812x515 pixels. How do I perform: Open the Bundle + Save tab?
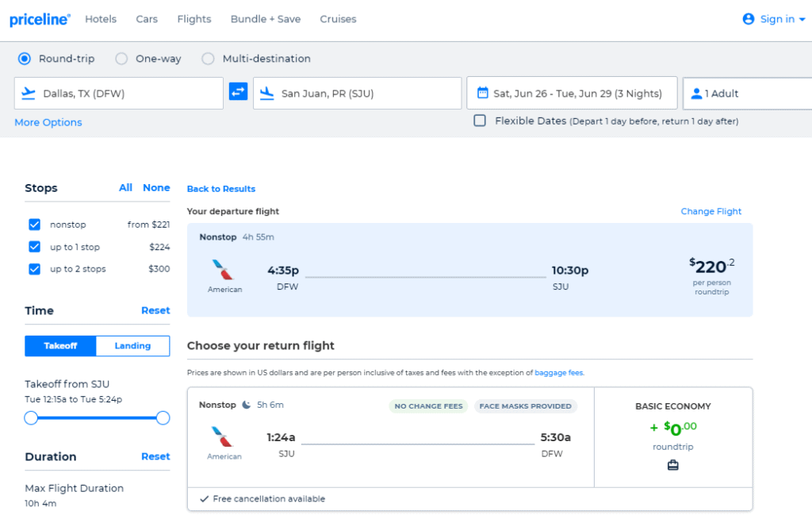click(x=266, y=19)
